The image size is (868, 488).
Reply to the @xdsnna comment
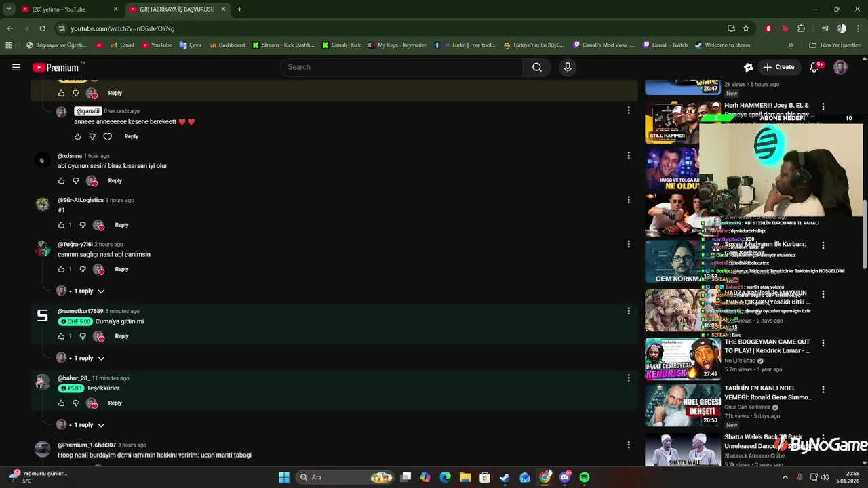[115, 181]
